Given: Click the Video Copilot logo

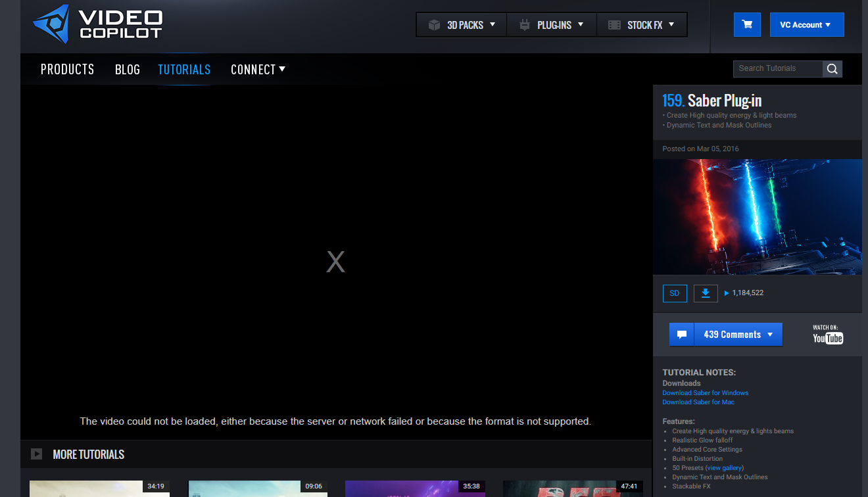Looking at the screenshot, I should click(x=97, y=24).
